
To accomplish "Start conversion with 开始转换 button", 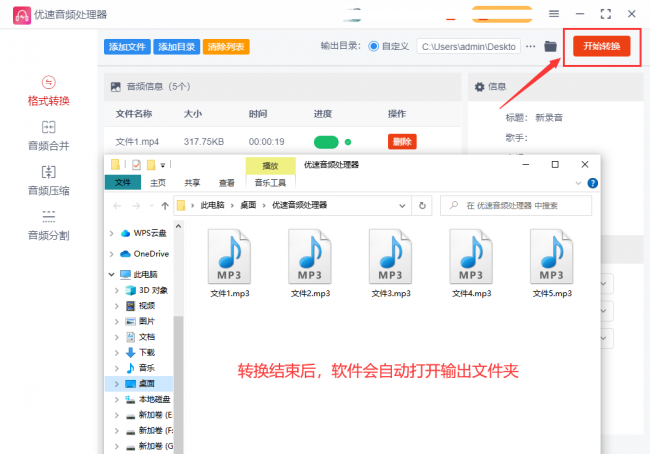I will pos(601,46).
